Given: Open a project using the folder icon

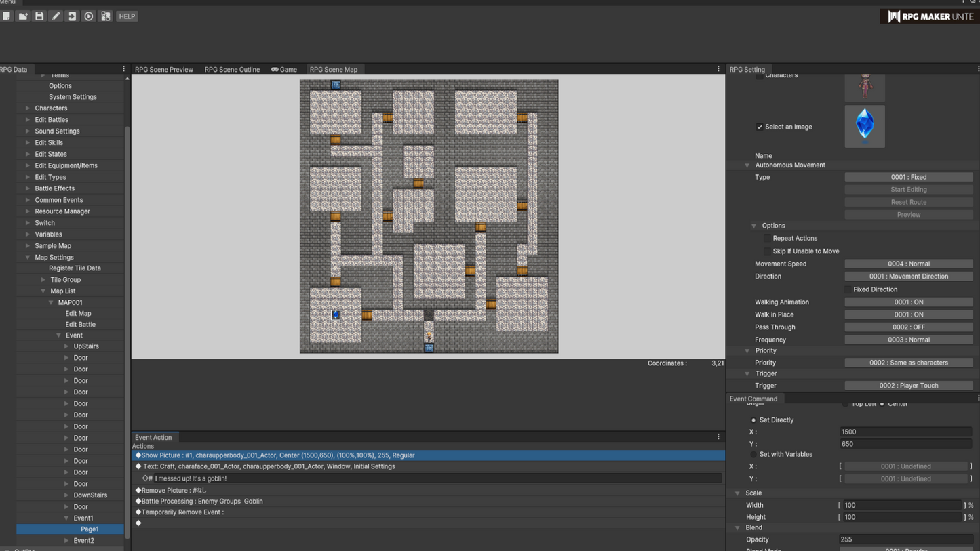Looking at the screenshot, I should [23, 16].
